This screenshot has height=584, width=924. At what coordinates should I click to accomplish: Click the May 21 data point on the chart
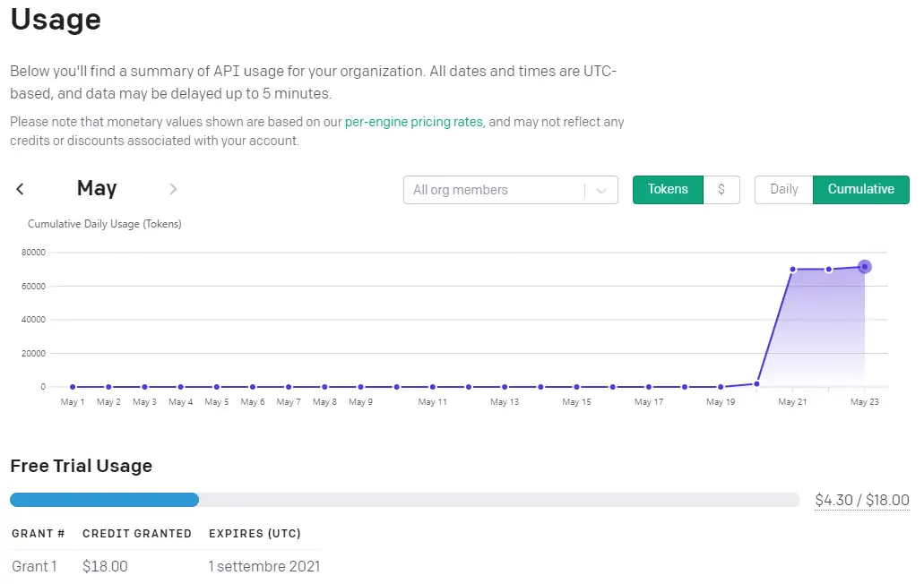[x=792, y=269]
